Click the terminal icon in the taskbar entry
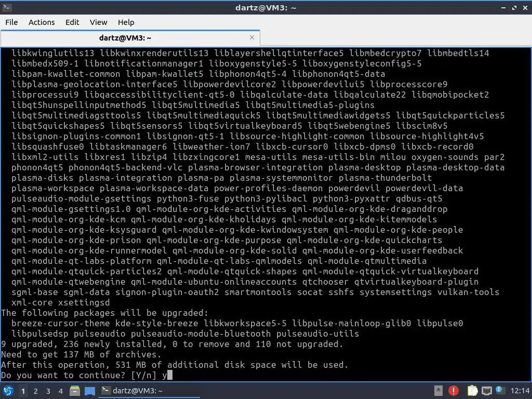Viewport: 532px width, 399px height. (105, 391)
